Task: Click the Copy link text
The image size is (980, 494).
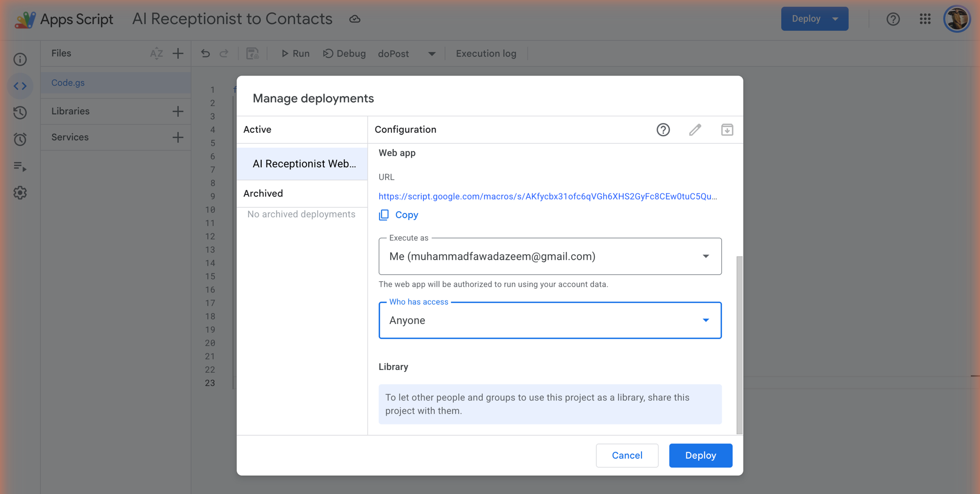Action: 407,215
